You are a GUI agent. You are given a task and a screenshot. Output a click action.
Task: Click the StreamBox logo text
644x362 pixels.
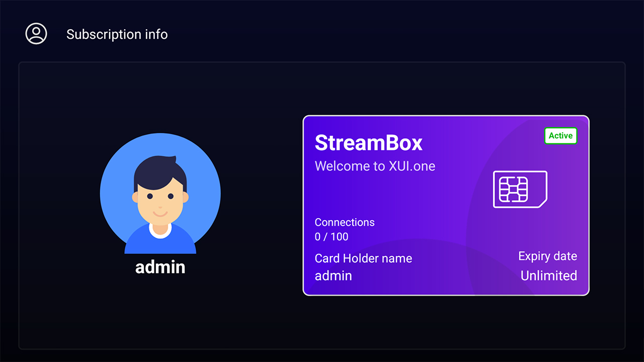point(368,143)
